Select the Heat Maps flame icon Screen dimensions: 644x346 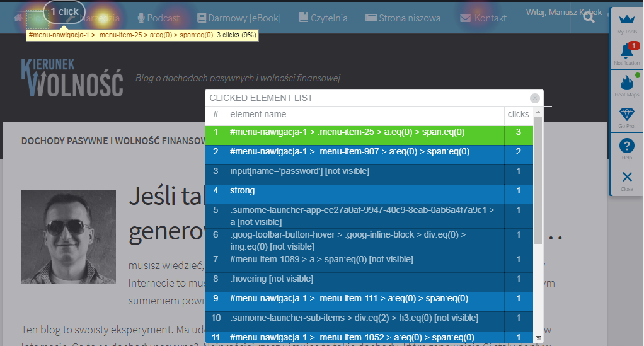626,85
